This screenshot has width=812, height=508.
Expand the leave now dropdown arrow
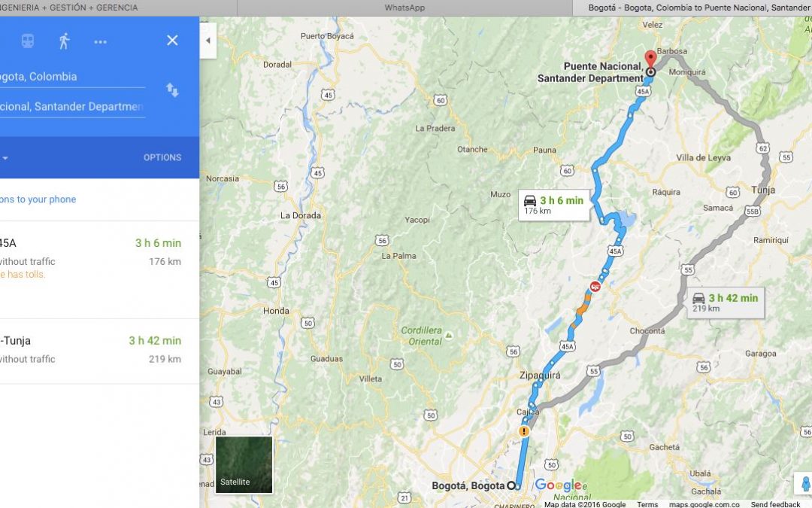click(5, 158)
